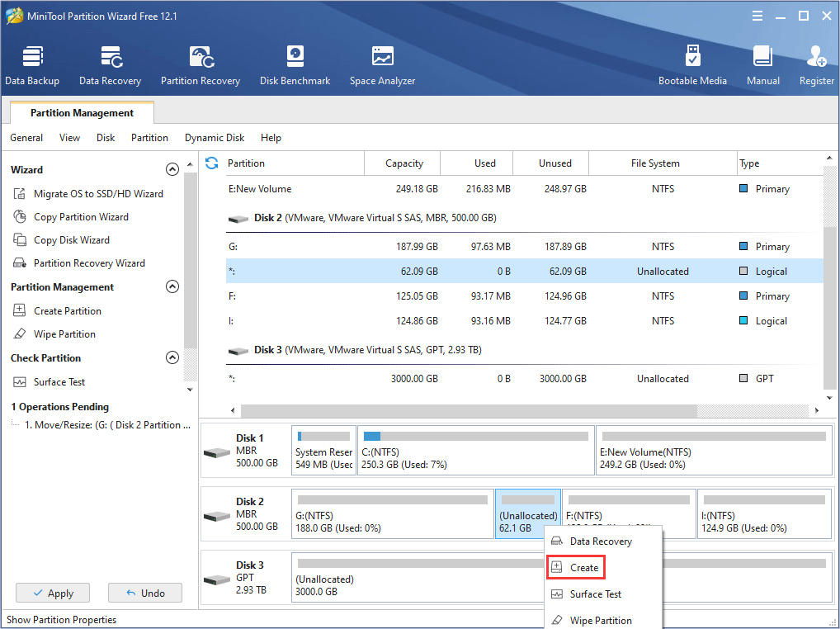Image resolution: width=840 pixels, height=629 pixels.
Task: Open the hamburger menu in title bar
Action: click(x=757, y=16)
